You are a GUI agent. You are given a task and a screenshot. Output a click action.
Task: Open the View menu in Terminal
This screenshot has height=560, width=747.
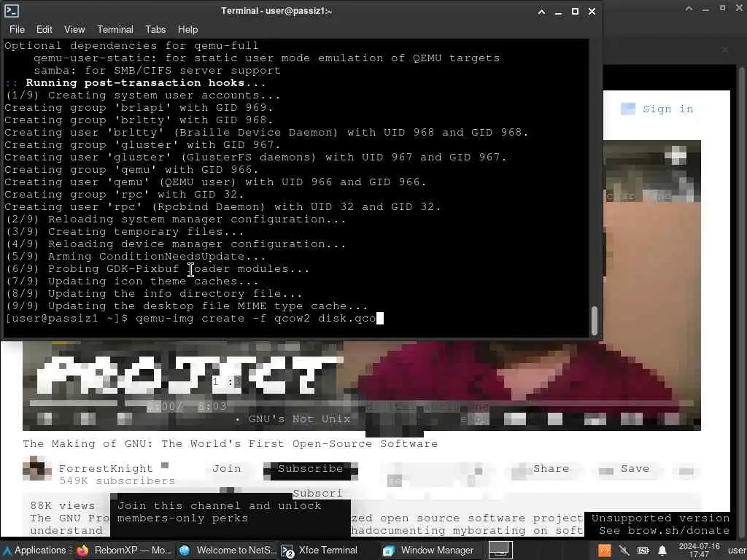(74, 29)
